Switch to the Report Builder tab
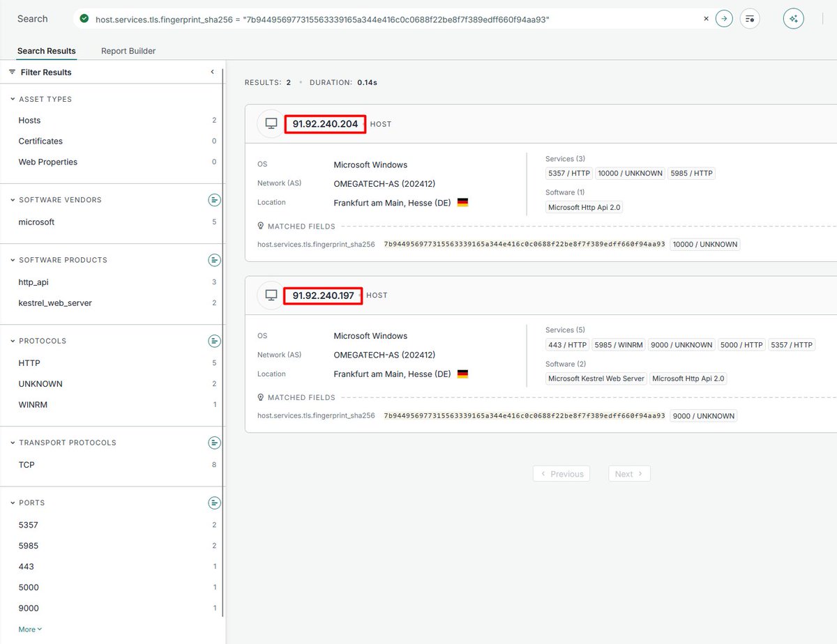The width and height of the screenshot is (837, 644). pyautogui.click(x=128, y=51)
